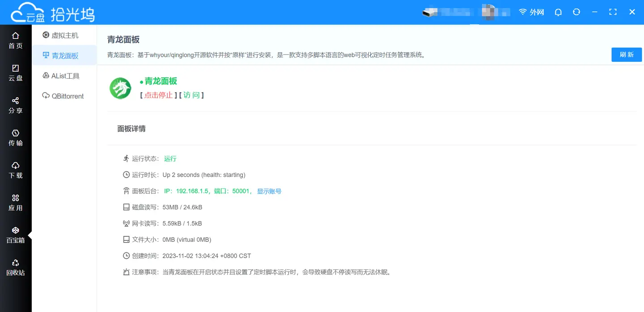
Task: Click the '5.59kB / 1.5kB' network value
Action: click(x=182, y=223)
